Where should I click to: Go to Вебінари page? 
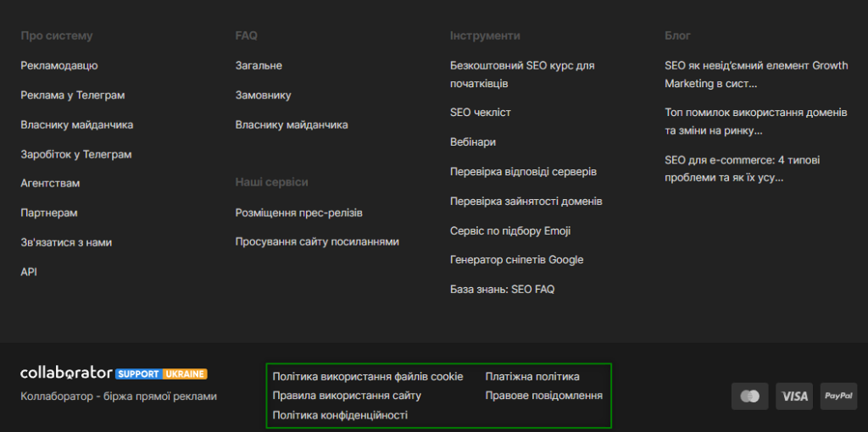(473, 142)
